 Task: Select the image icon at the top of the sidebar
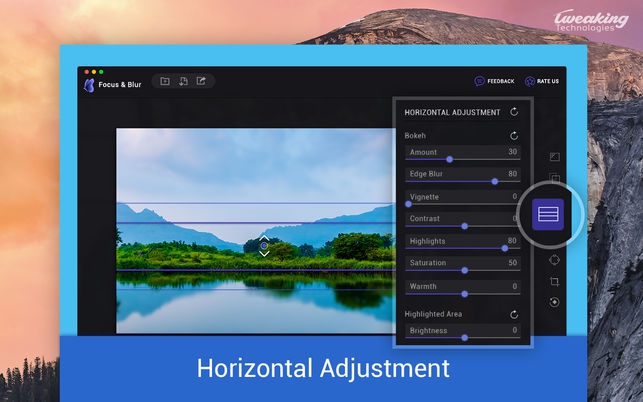(554, 157)
